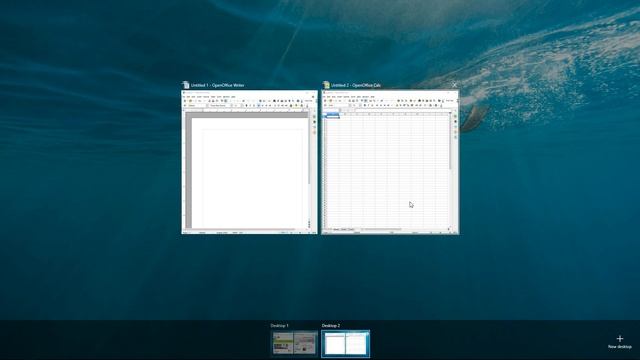Open the Untitled 2 OpenOffice Calc window thumbnail
Image resolution: width=640 pixels, height=360 pixels.
pos(390,162)
